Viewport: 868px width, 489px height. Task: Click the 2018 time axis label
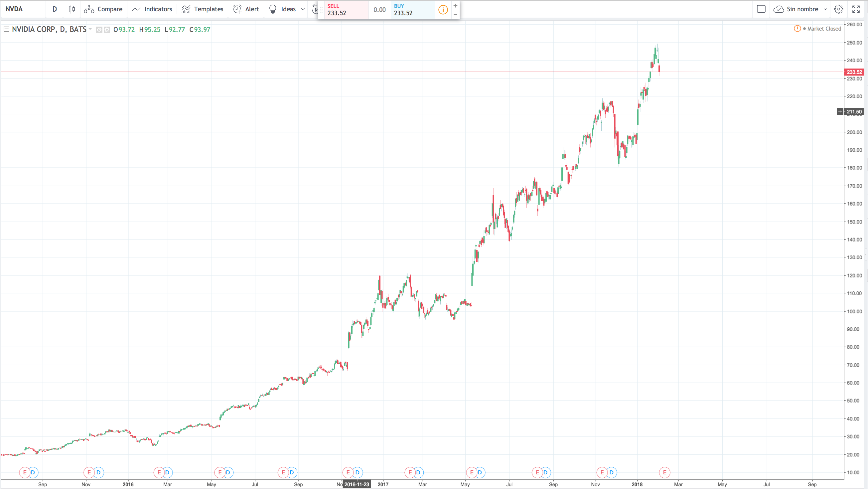click(x=637, y=484)
